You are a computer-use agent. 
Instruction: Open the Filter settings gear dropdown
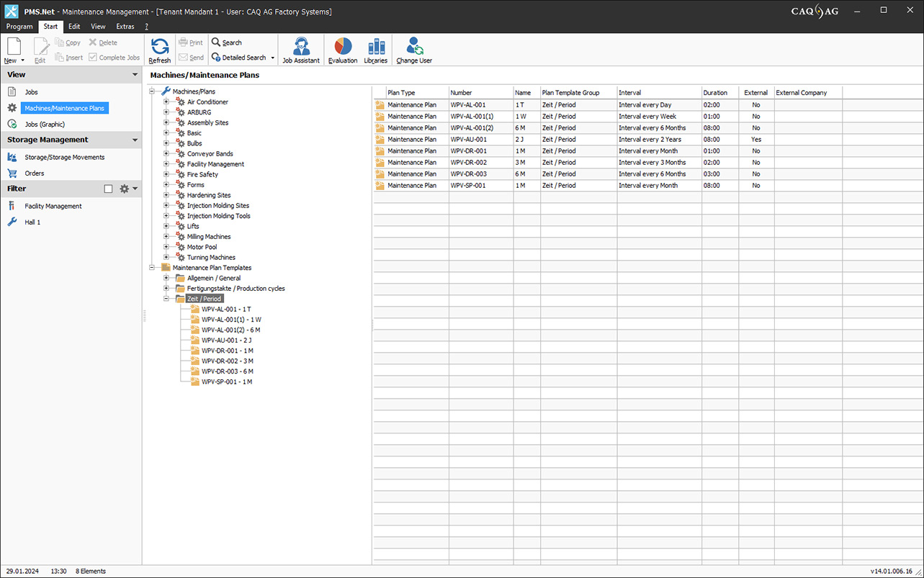click(128, 189)
